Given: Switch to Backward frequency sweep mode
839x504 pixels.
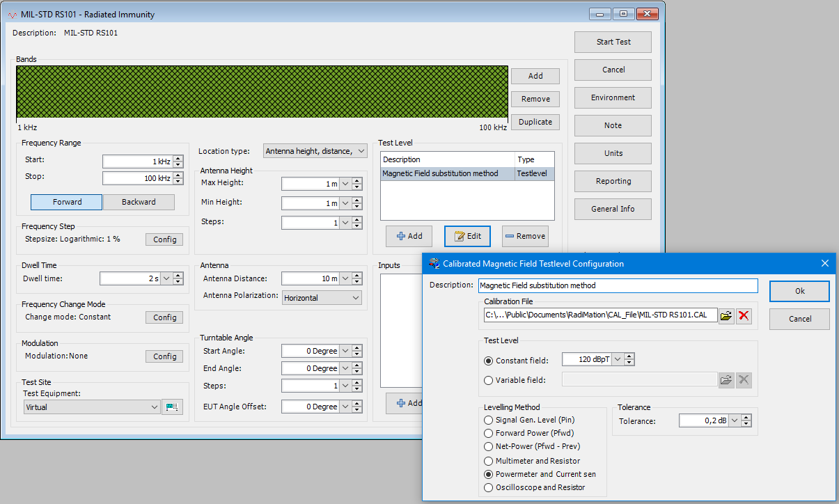Looking at the screenshot, I should click(x=139, y=202).
